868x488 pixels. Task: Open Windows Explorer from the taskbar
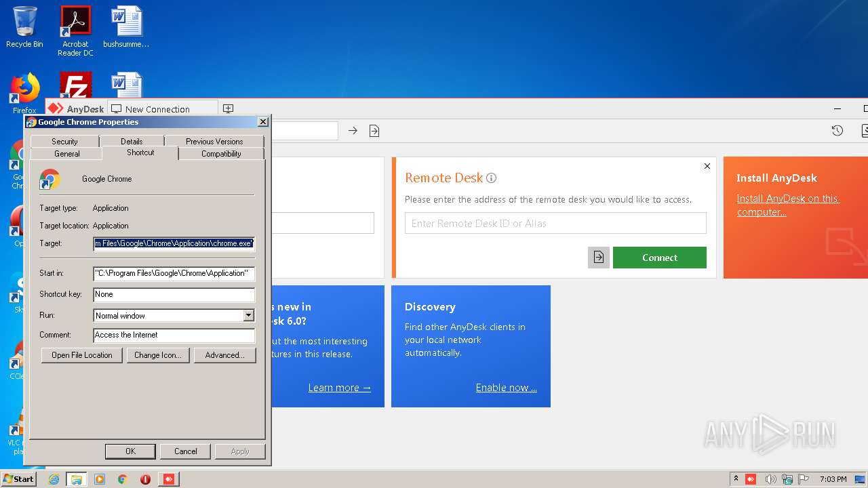[x=77, y=479]
